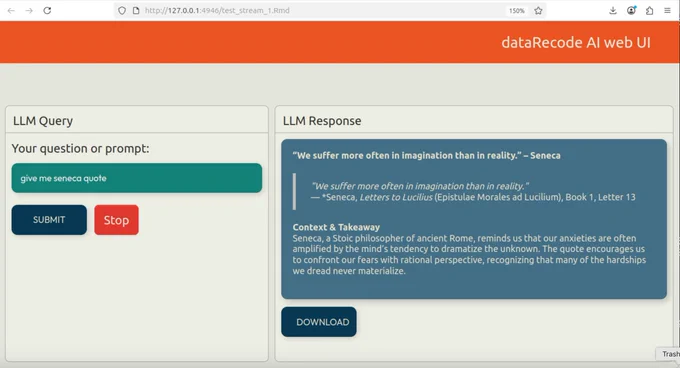This screenshot has height=368, width=680.
Task: Click the page info icon before the URL
Action: point(136,10)
